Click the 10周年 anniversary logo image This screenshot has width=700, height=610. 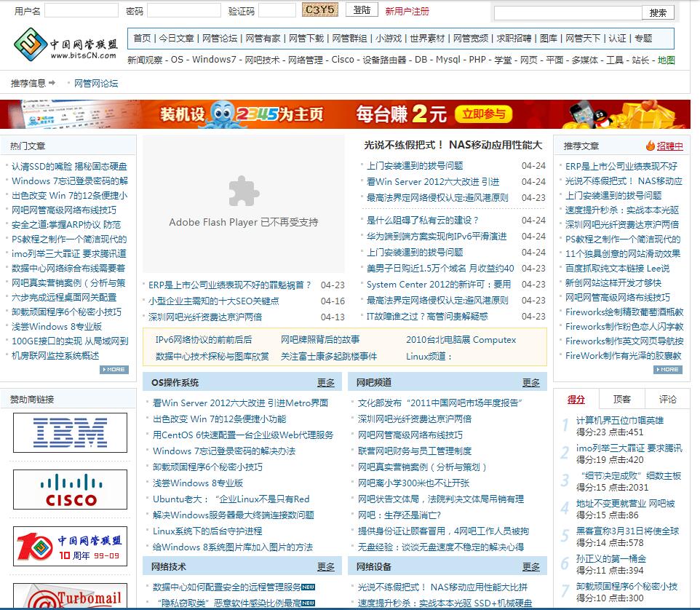70,547
